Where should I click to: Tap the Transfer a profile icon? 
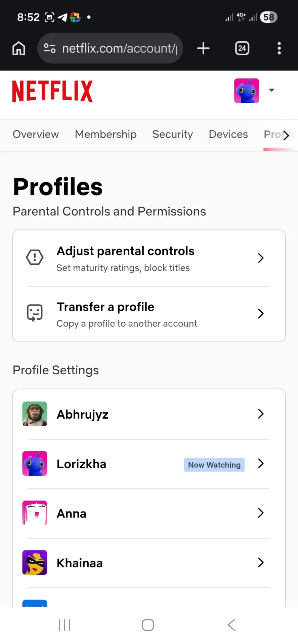35,313
